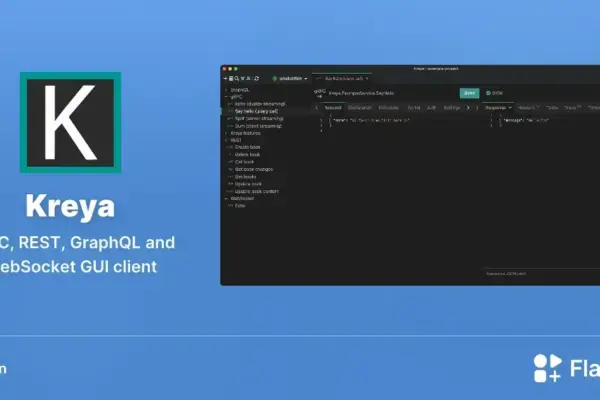Open the Get book changes operation
The image size is (600, 400).
pos(254,169)
